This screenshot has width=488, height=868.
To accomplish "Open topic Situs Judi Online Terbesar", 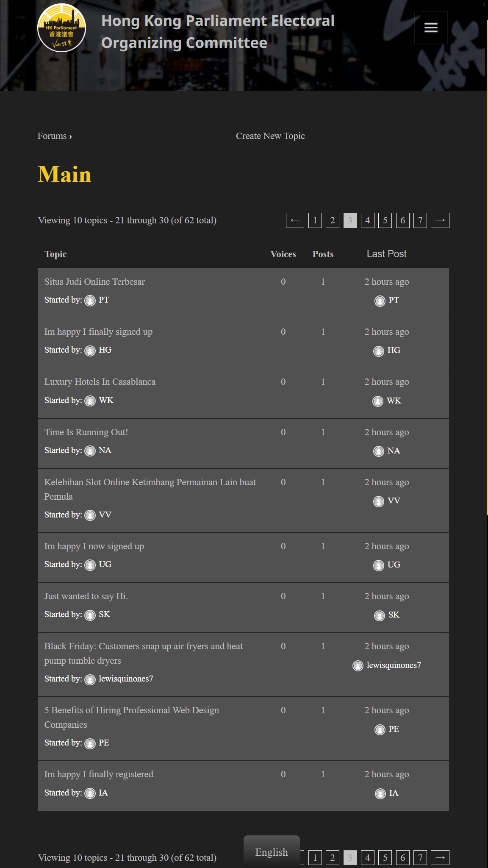I will coord(94,282).
